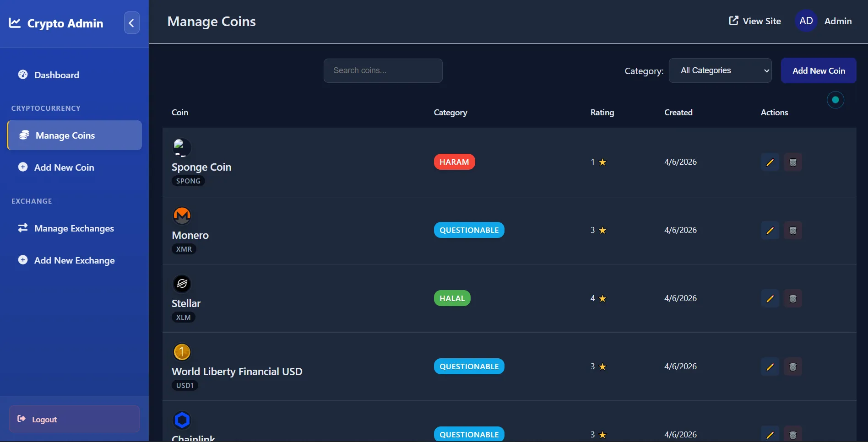Click the Manage Coins page heading
The width and height of the screenshot is (868, 442).
212,22
